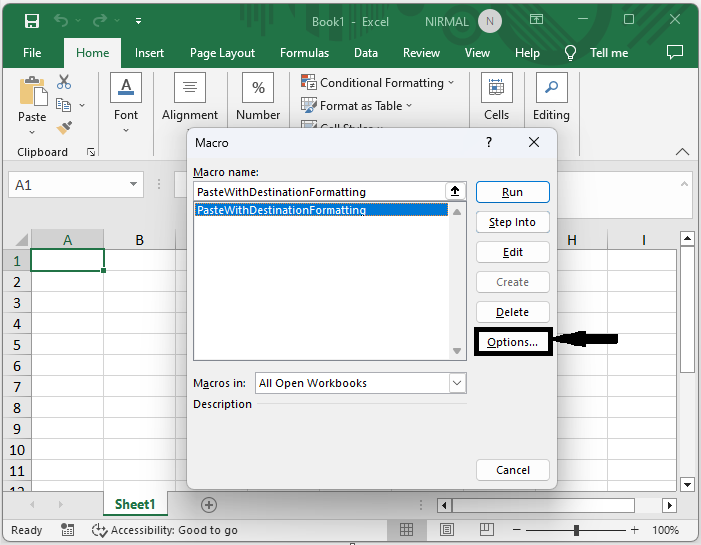701x545 pixels.
Task: Expand the Macros in dropdown
Action: tap(457, 383)
